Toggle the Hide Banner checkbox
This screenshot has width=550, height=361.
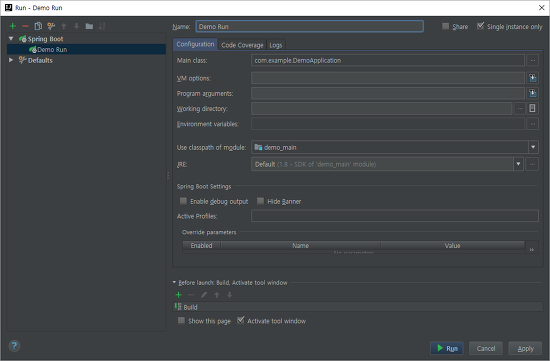(260, 201)
